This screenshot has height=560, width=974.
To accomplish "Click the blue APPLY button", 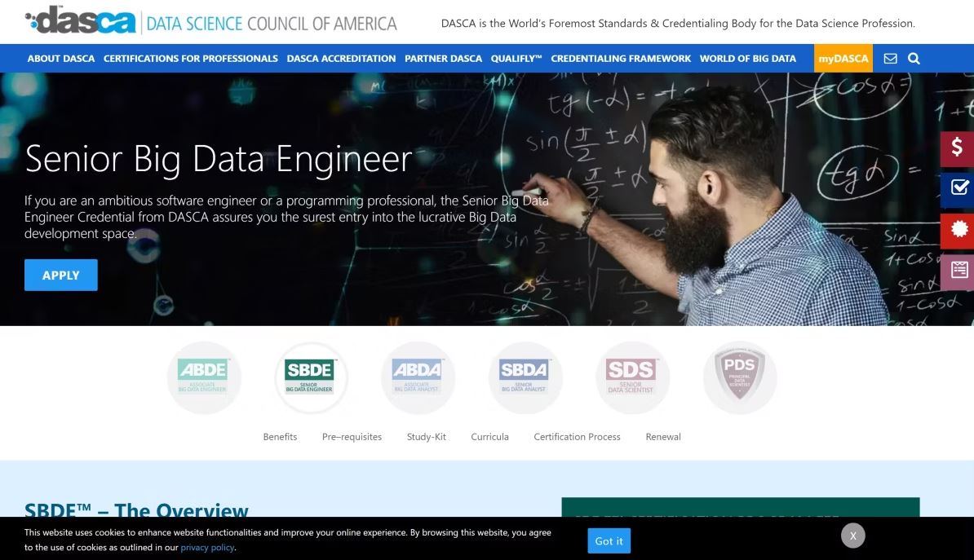I will 61,275.
